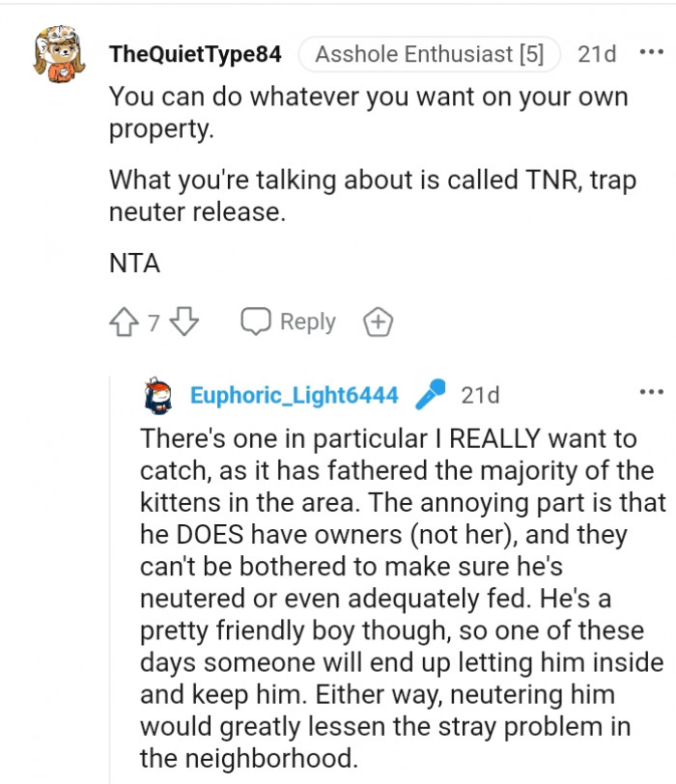
Task: Downvote TheQuietType84's comment
Action: 183,322
